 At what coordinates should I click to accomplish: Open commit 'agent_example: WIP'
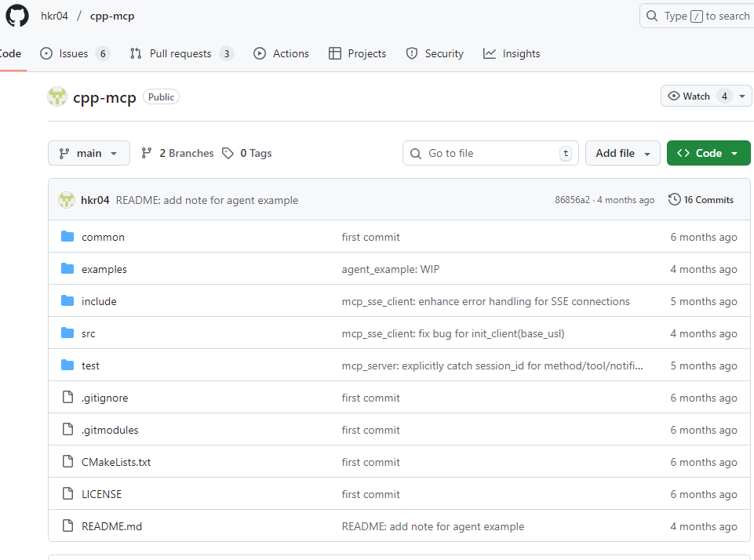coord(391,269)
